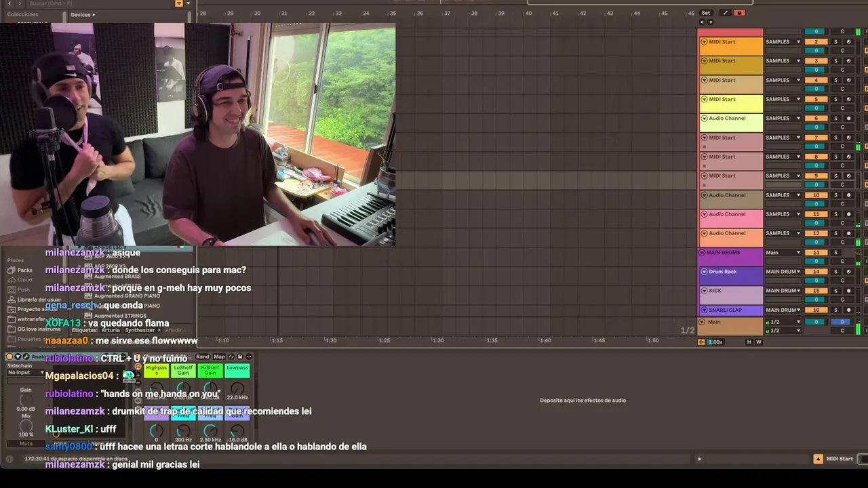The image size is (868, 488).
Task: Jump to the previous locator arrow
Action: click(x=703, y=22)
